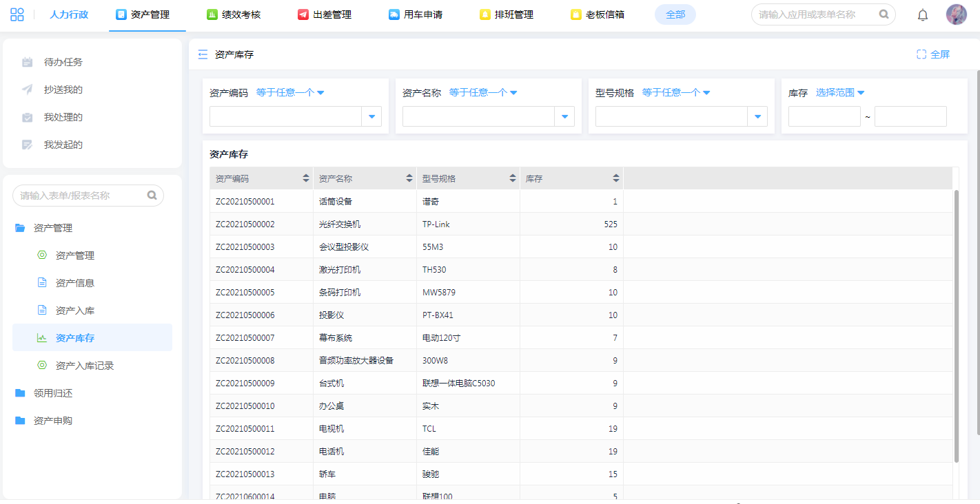Open the 库存 选择范围 dropdown
This screenshot has height=504, width=980.
pyautogui.click(x=840, y=92)
